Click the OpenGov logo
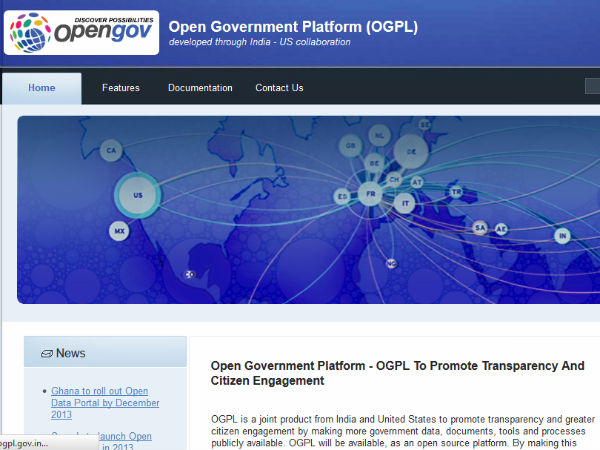Image resolution: width=600 pixels, height=450 pixels. [x=81, y=32]
